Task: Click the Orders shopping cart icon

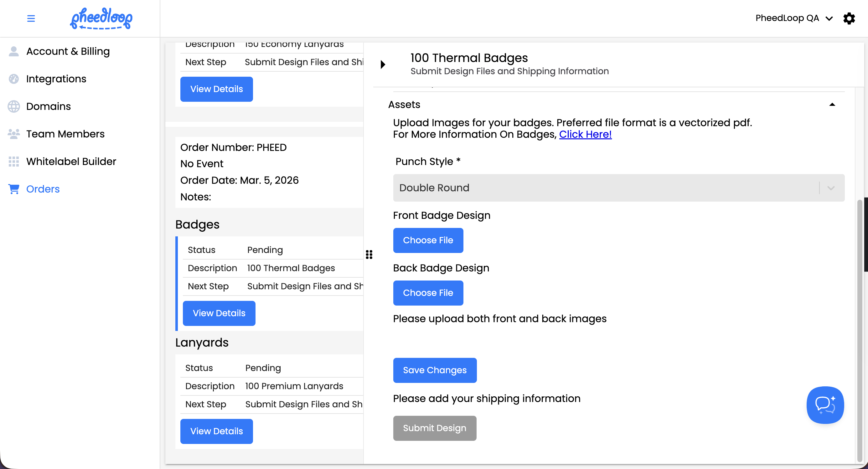Action: point(14,189)
